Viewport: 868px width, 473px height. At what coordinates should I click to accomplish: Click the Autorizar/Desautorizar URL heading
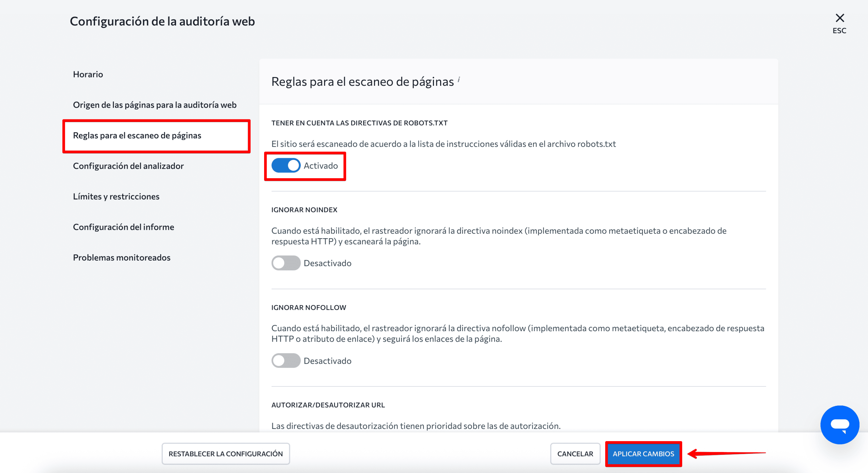coord(328,405)
